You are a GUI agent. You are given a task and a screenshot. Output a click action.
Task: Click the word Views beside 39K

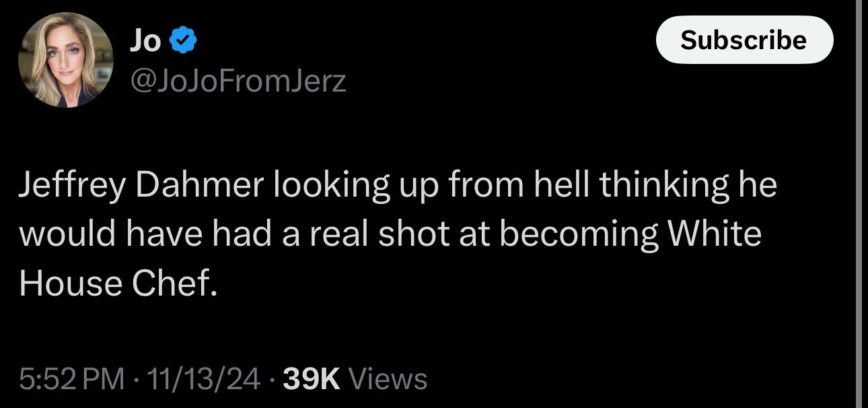[x=388, y=379]
